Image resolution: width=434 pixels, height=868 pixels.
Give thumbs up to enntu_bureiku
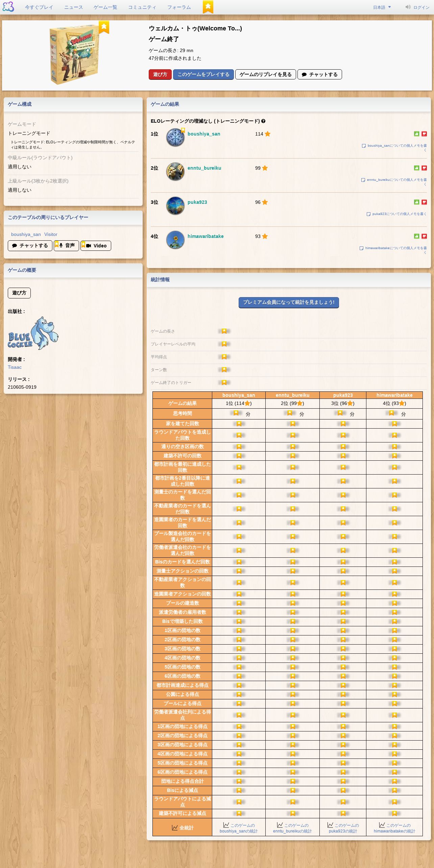[x=416, y=168]
